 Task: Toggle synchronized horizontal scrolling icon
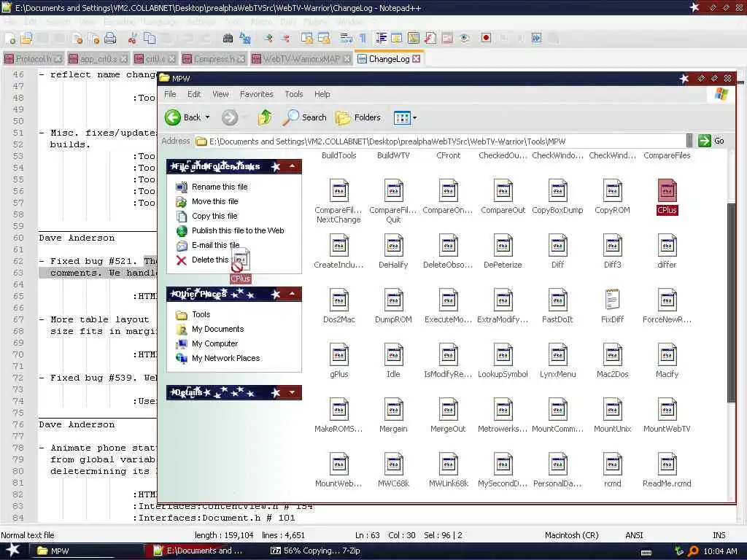[x=324, y=38]
